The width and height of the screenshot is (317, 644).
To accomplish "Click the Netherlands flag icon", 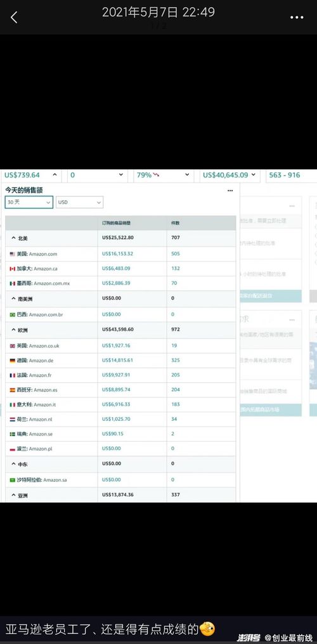I will (12, 420).
